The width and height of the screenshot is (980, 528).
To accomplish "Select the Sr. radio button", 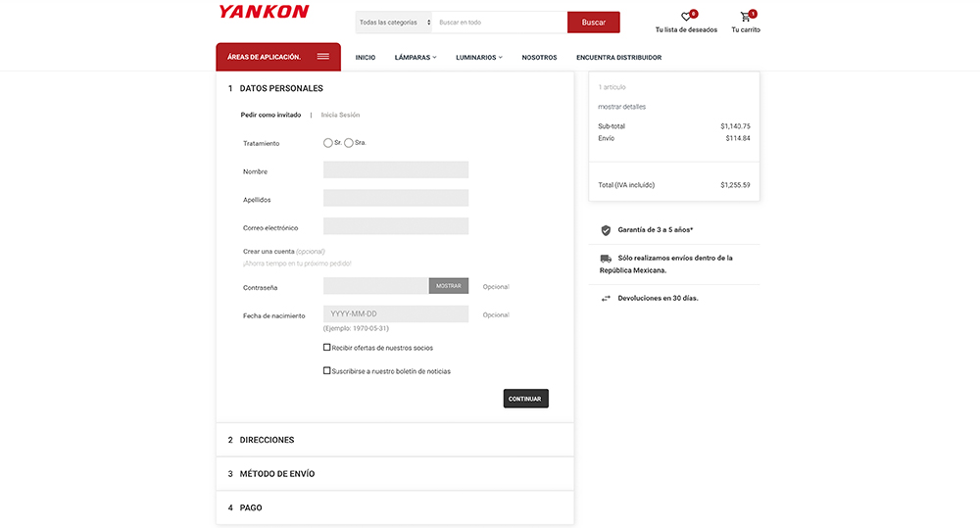I will [328, 143].
